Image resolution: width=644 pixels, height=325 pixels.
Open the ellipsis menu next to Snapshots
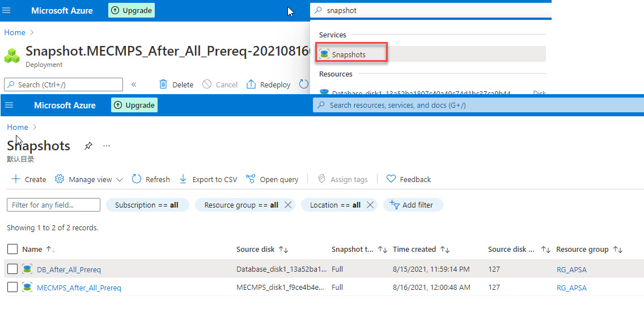click(107, 146)
